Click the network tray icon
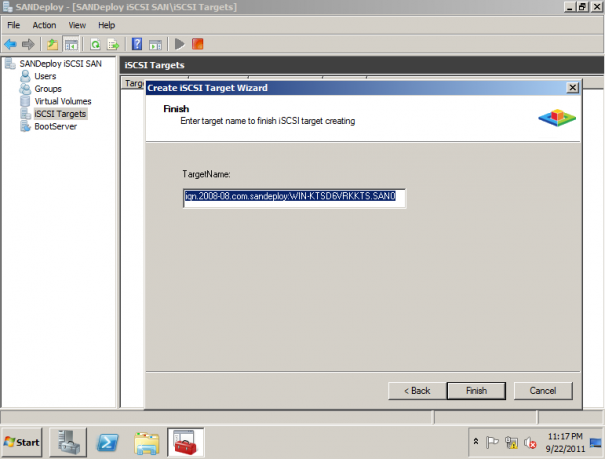This screenshot has height=459, width=605. click(512, 442)
